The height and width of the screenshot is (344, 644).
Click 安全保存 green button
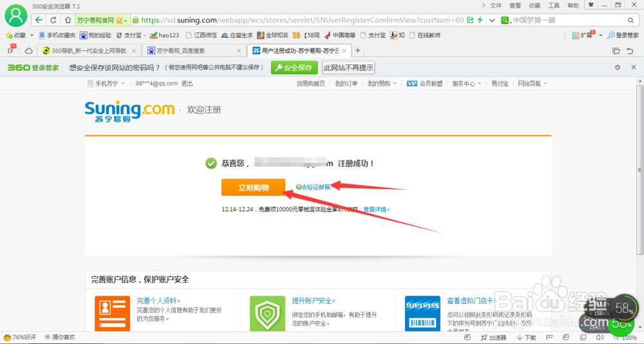[294, 68]
